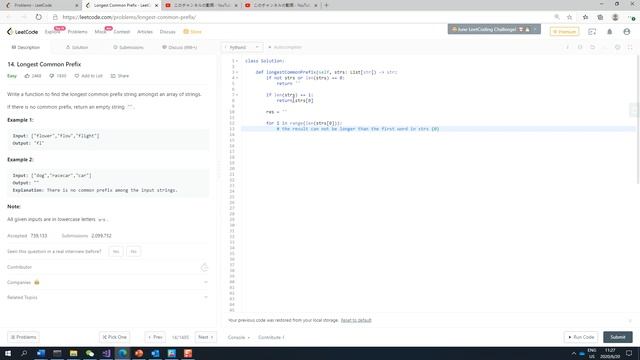This screenshot has width=640, height=360.
Task: Click the Share button
Action: [120, 76]
